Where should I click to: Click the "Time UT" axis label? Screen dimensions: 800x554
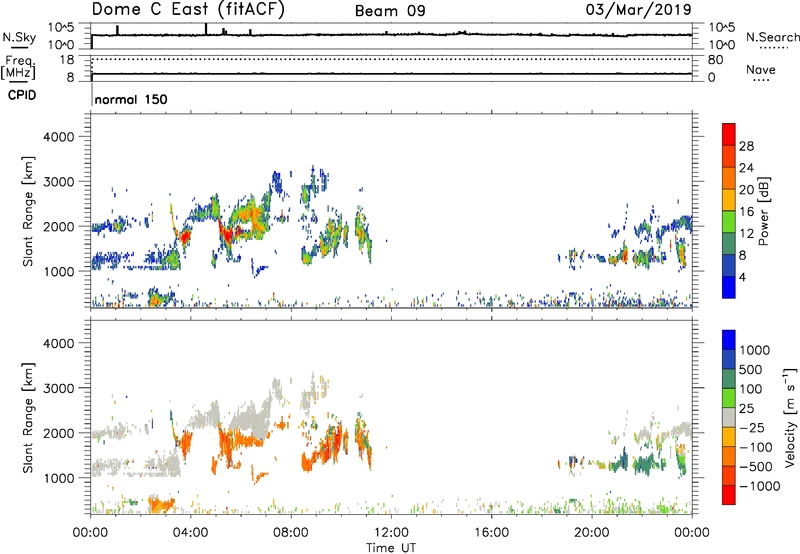pyautogui.click(x=391, y=548)
